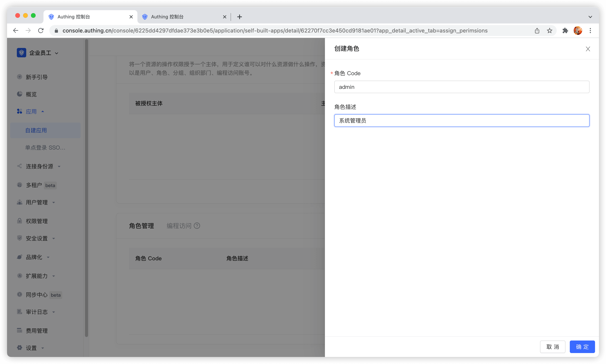Click the 取消 cancel button
This screenshot has width=606, height=364.
point(552,347)
